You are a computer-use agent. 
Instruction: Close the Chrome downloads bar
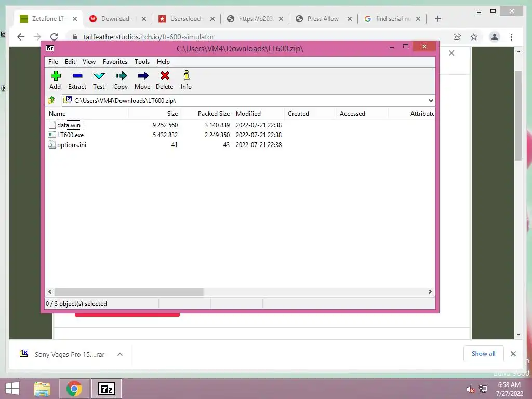coord(513,354)
